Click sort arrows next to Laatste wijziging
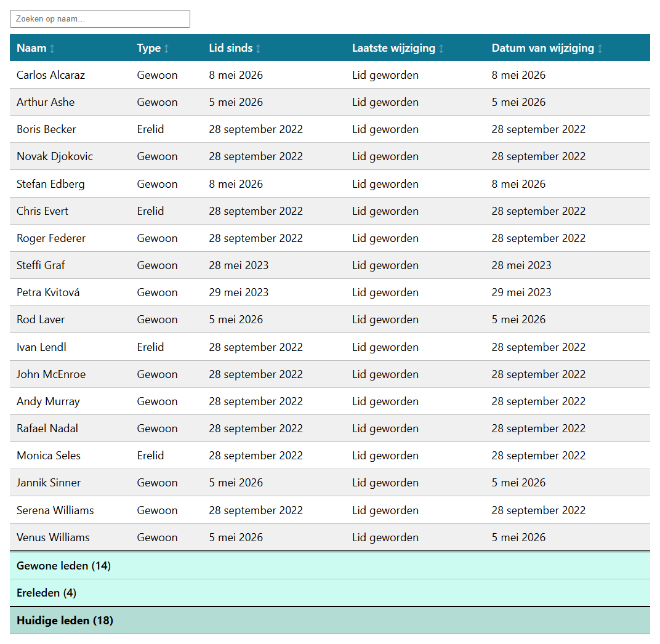 click(441, 49)
